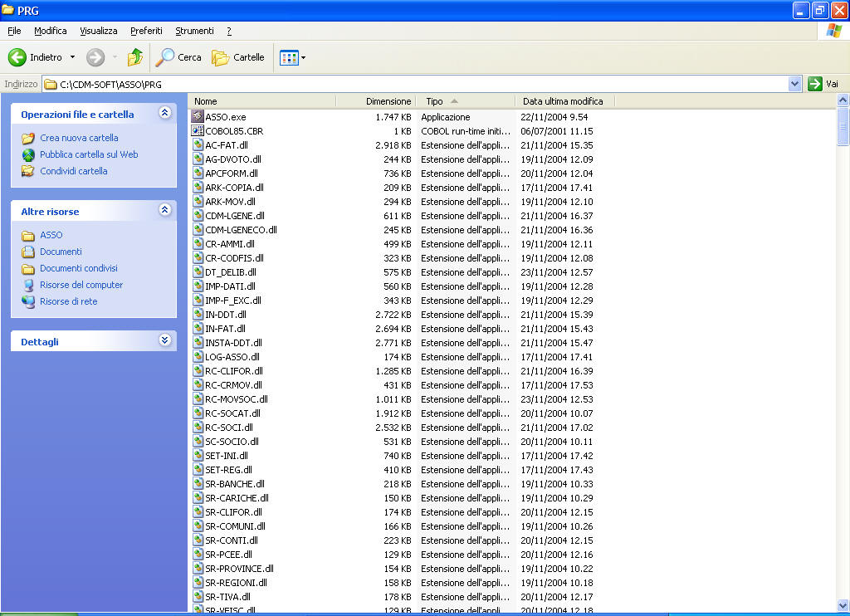Open the view mode icon button
850x616 pixels.
click(x=289, y=57)
